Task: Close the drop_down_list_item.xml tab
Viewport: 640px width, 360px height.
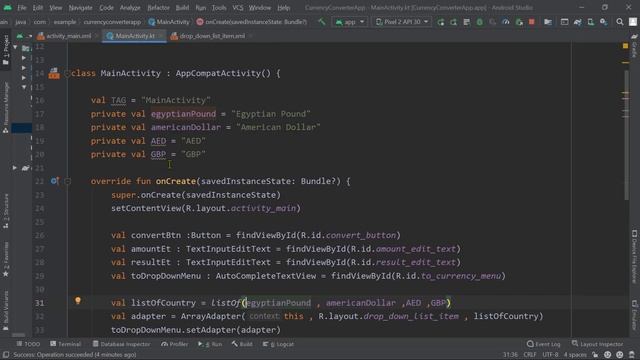Action: (x=250, y=36)
